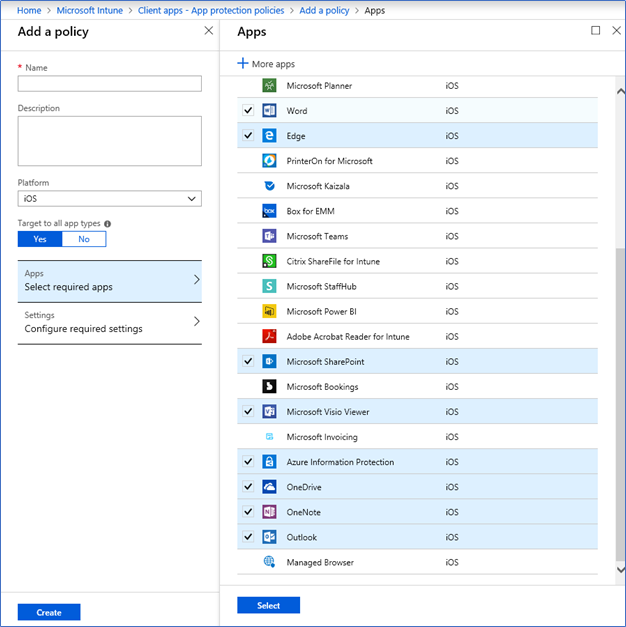This screenshot has height=627, width=626.
Task: Uncheck the OneDrive checkbox
Action: [x=248, y=487]
